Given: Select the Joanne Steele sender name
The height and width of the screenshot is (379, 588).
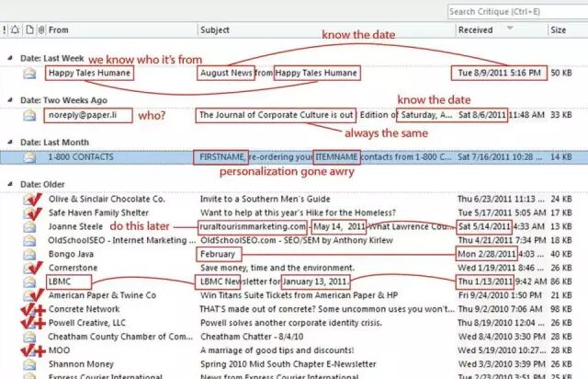Looking at the screenshot, I should [x=75, y=226].
